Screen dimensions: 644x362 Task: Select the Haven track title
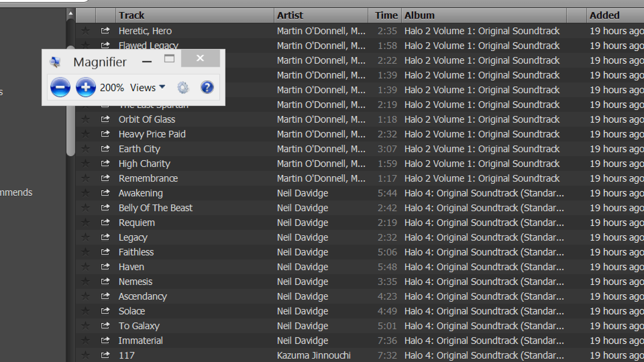pos(131,267)
